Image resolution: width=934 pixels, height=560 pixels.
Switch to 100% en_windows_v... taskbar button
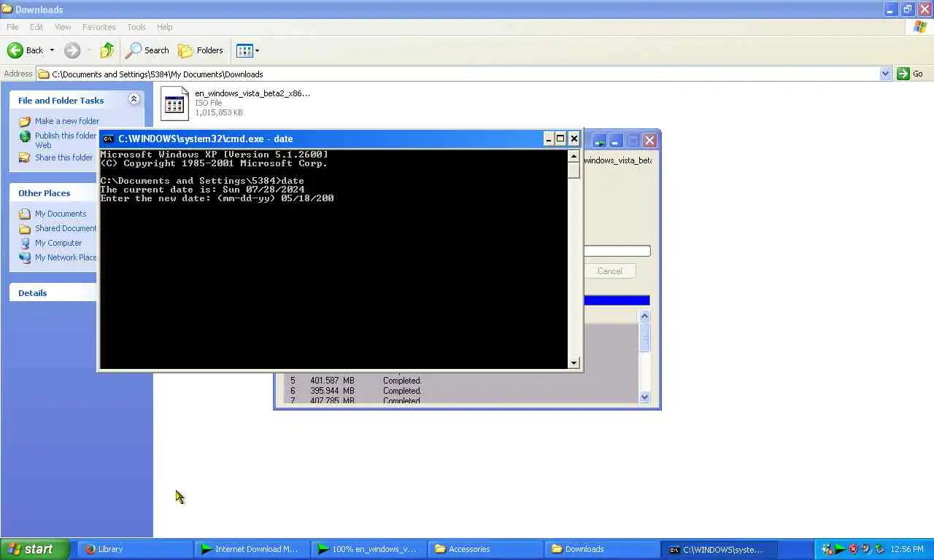coord(367,549)
